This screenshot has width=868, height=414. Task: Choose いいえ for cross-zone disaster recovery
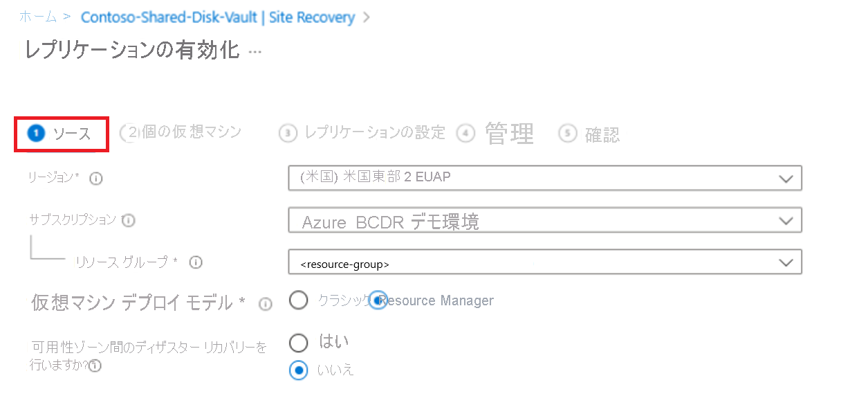tap(298, 370)
